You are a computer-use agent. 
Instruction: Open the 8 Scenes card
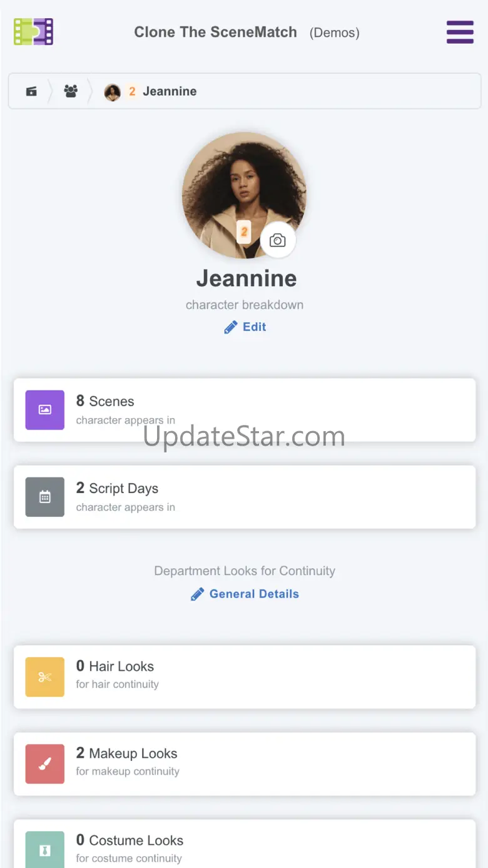click(245, 410)
